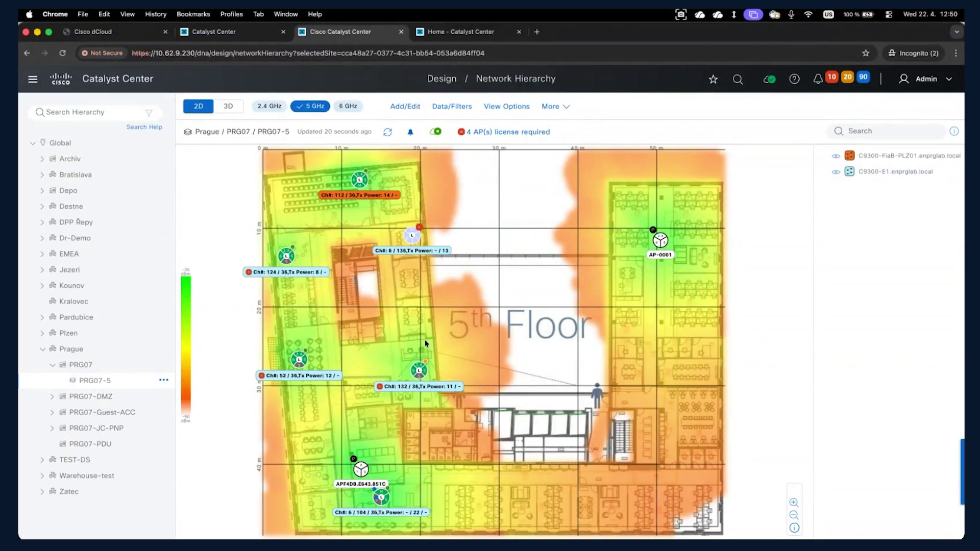The height and width of the screenshot is (551, 980).
Task: Expand the PRG07-DMZ node
Action: [x=52, y=396]
